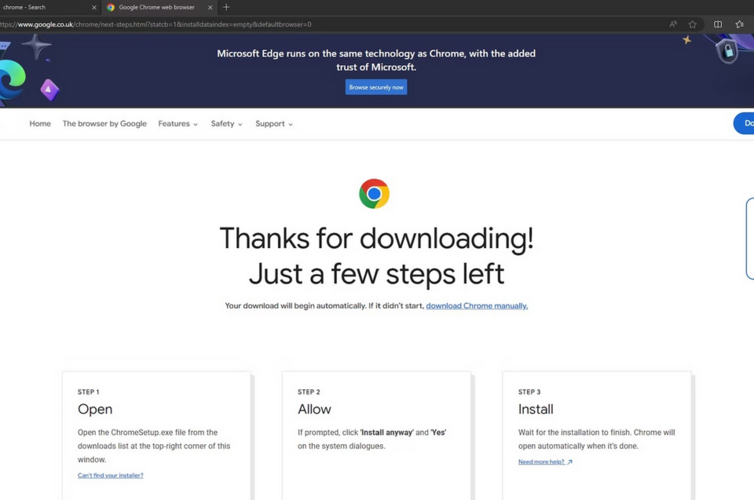Screen dimensions: 754x500
Task: Click 'Just a few steps left' heading
Action: pyautogui.click(x=377, y=274)
